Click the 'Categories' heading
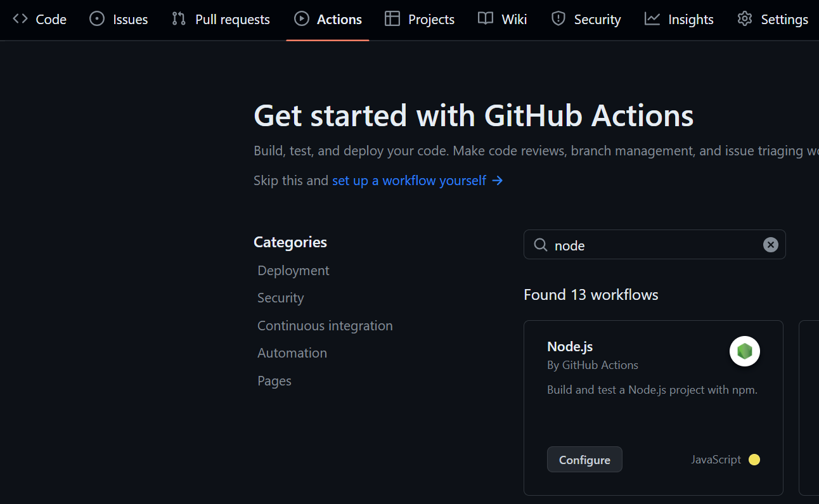This screenshot has height=504, width=819. click(290, 242)
